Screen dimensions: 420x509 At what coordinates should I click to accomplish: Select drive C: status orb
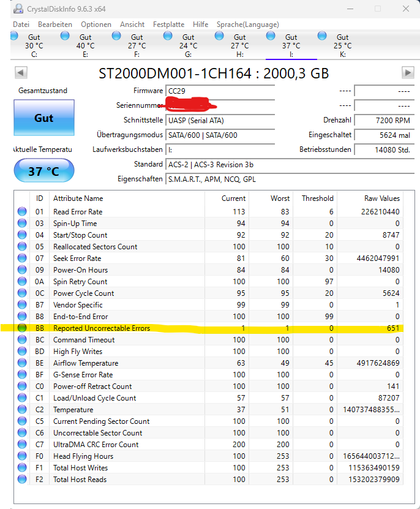14,36
